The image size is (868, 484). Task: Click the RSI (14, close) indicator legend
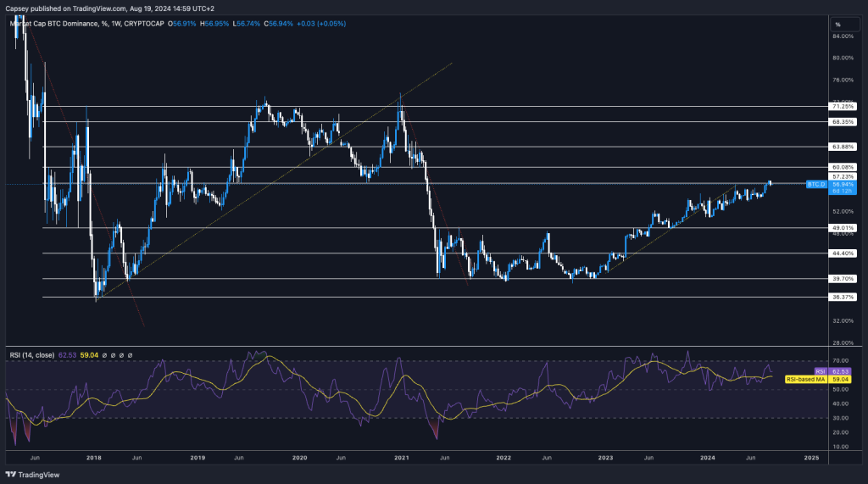tap(31, 355)
